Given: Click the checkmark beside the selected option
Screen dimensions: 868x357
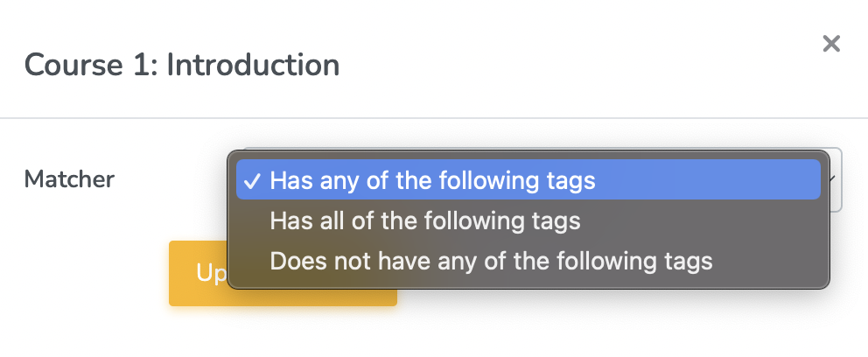Looking at the screenshot, I should coord(253,180).
